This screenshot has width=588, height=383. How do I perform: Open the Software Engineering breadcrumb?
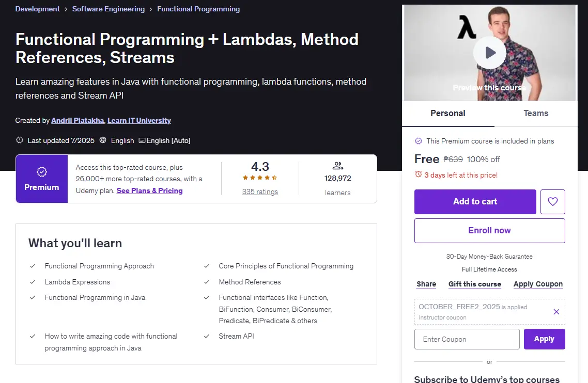pos(109,9)
